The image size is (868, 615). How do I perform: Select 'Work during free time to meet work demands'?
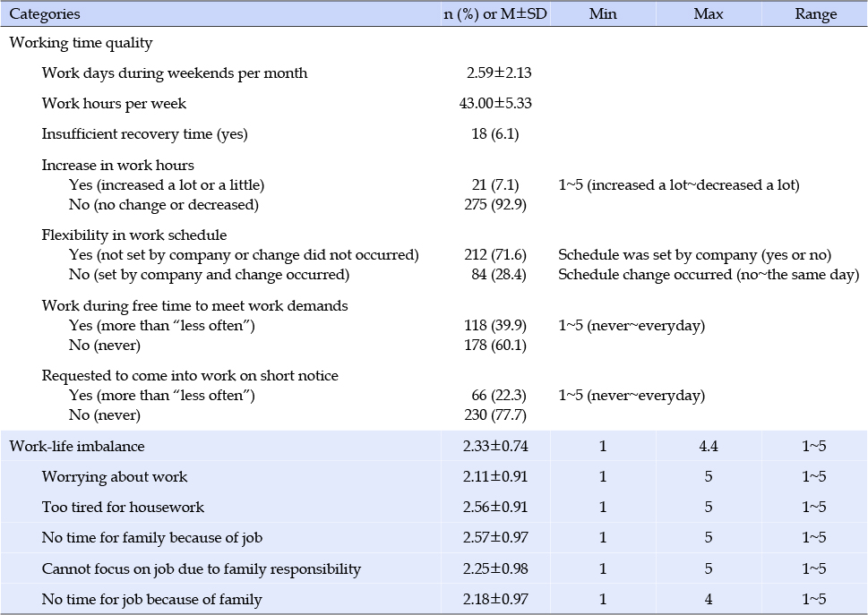(195, 306)
